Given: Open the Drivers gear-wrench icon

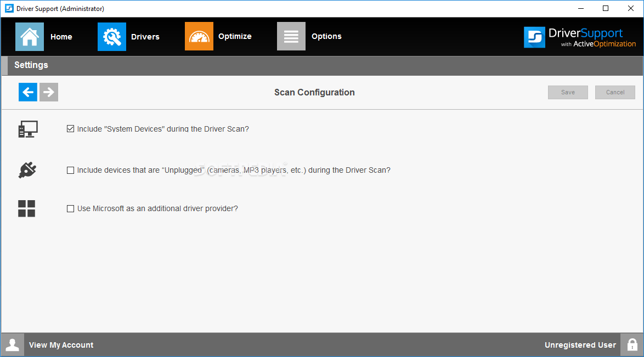Looking at the screenshot, I should 112,37.
